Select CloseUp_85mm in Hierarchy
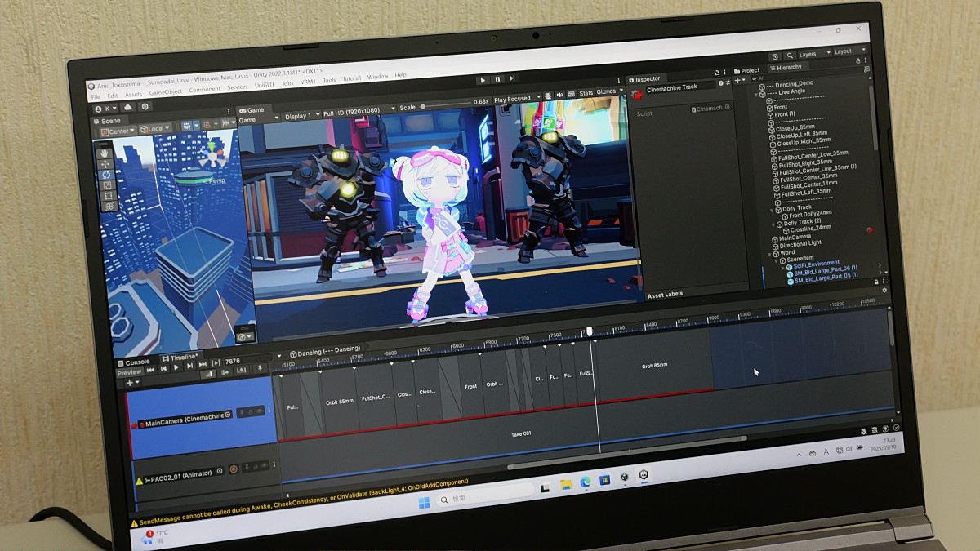This screenshot has width=980, height=551. point(795,127)
